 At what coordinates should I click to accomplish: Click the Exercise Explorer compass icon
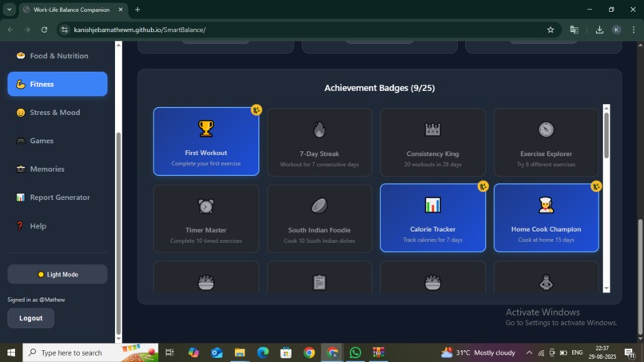point(546,129)
